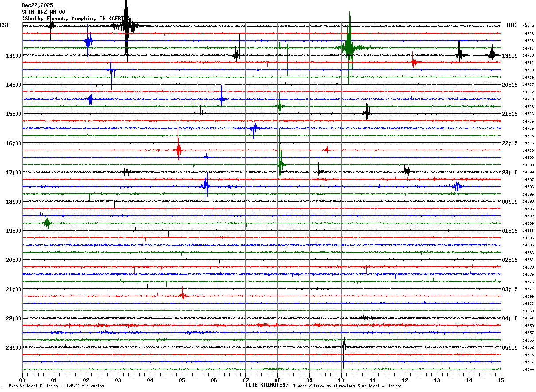This screenshot has width=536, height=392.
Task: Click minute tick label '08' on time axis
Action: (277, 380)
